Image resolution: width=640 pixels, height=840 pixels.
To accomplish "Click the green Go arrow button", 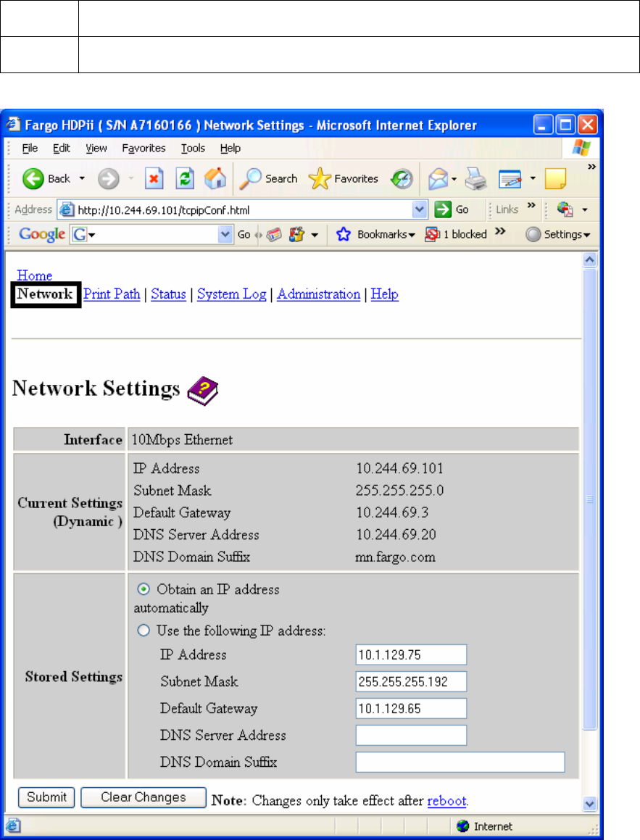I will pyautogui.click(x=443, y=209).
